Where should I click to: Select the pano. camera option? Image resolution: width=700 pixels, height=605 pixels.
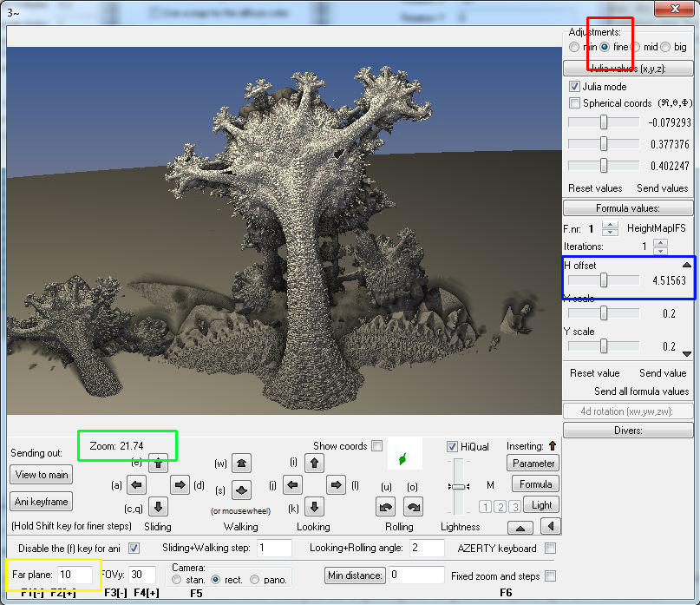pyautogui.click(x=254, y=580)
